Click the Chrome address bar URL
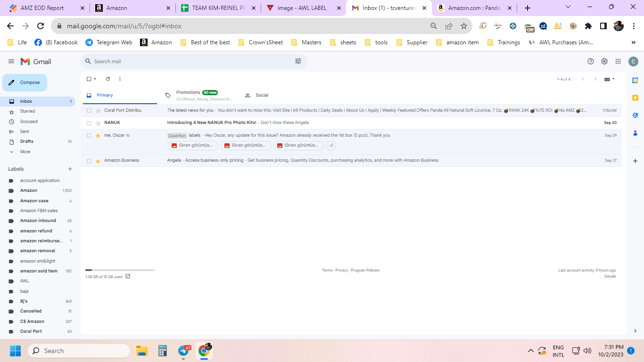The image size is (644, 362). [x=124, y=26]
